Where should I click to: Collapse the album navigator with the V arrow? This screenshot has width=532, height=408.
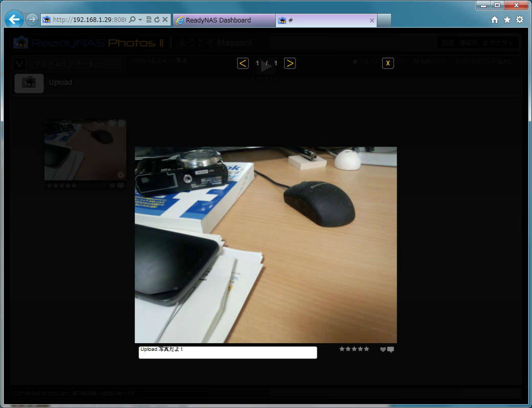click(19, 64)
